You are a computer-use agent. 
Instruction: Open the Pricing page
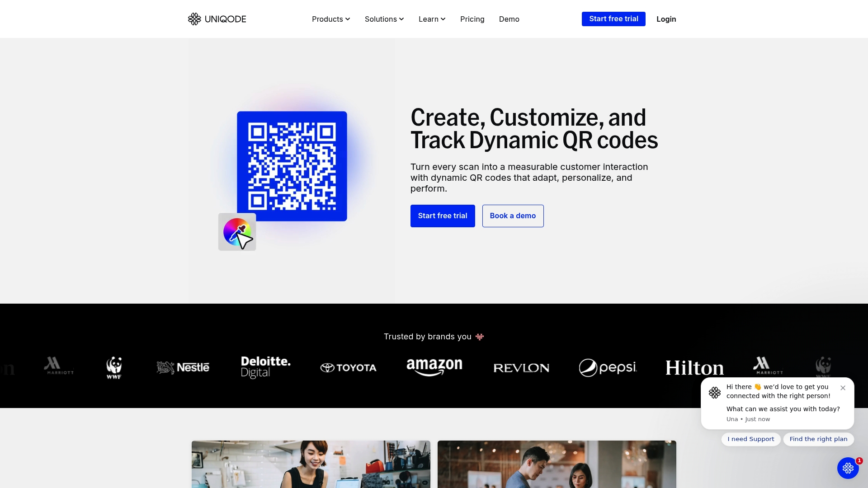pos(472,19)
